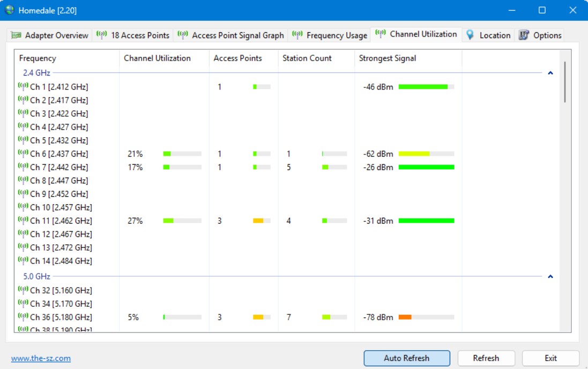This screenshot has width=588, height=369.
Task: Click the Homedale globe icon in title bar
Action: tap(10, 10)
